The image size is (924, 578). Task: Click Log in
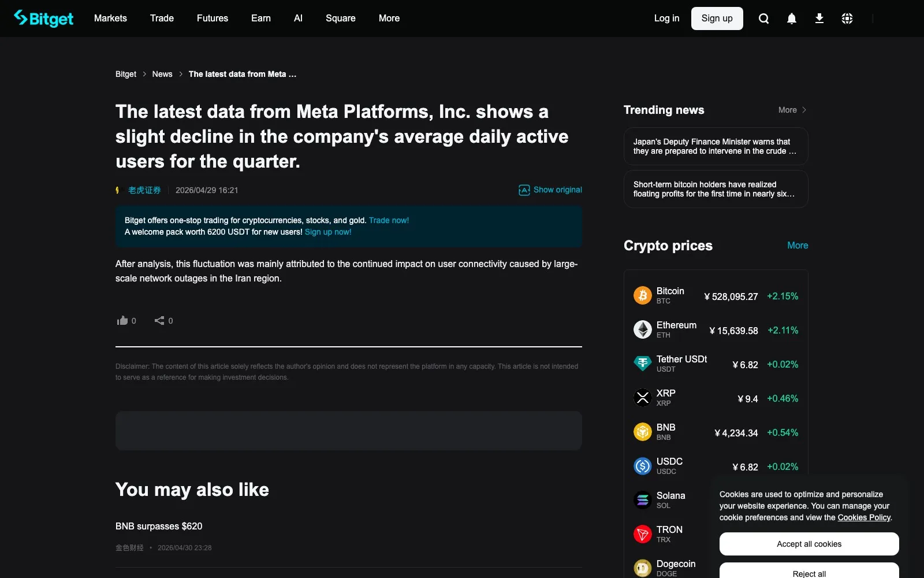(x=666, y=18)
